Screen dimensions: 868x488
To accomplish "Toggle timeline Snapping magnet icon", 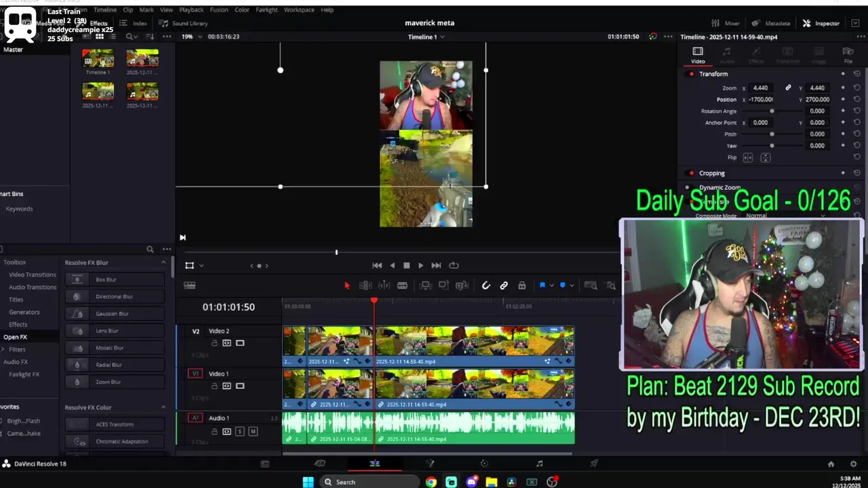I will pos(486,286).
